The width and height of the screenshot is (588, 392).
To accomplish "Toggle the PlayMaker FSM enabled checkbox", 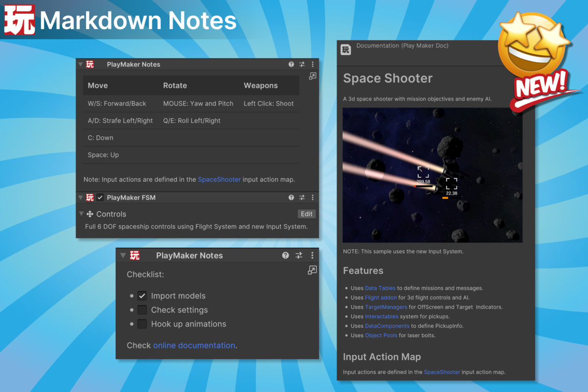I will coord(100,197).
